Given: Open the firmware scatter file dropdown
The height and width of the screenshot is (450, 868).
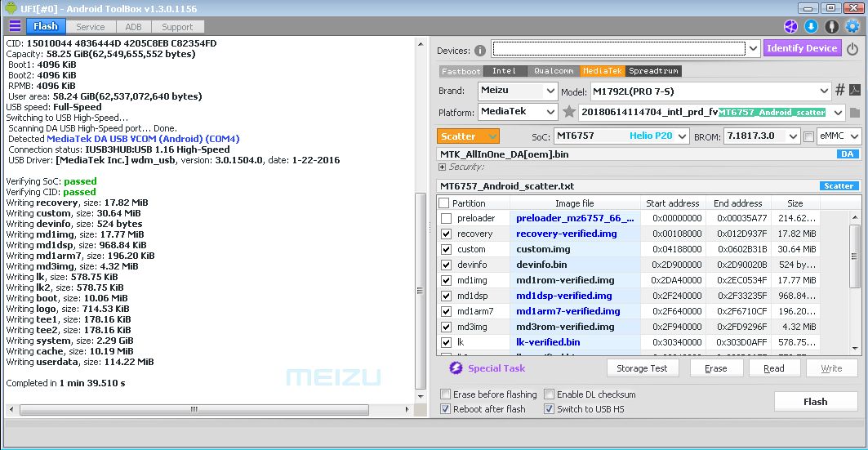Looking at the screenshot, I should pyautogui.click(x=838, y=113).
